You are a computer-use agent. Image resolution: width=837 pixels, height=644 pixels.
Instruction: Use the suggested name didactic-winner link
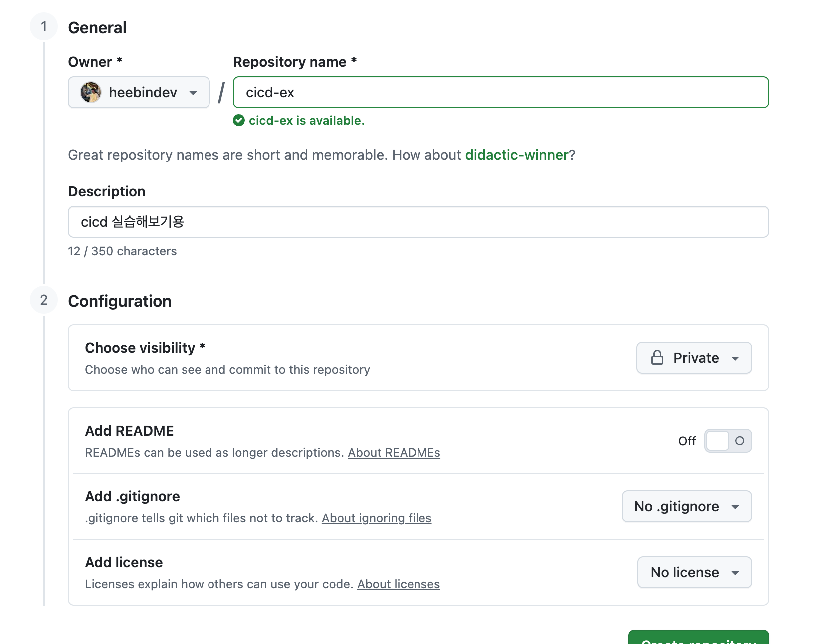point(517,155)
